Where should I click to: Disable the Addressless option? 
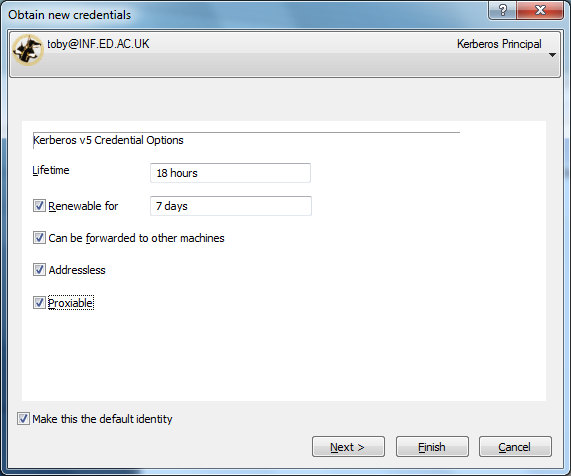39,270
